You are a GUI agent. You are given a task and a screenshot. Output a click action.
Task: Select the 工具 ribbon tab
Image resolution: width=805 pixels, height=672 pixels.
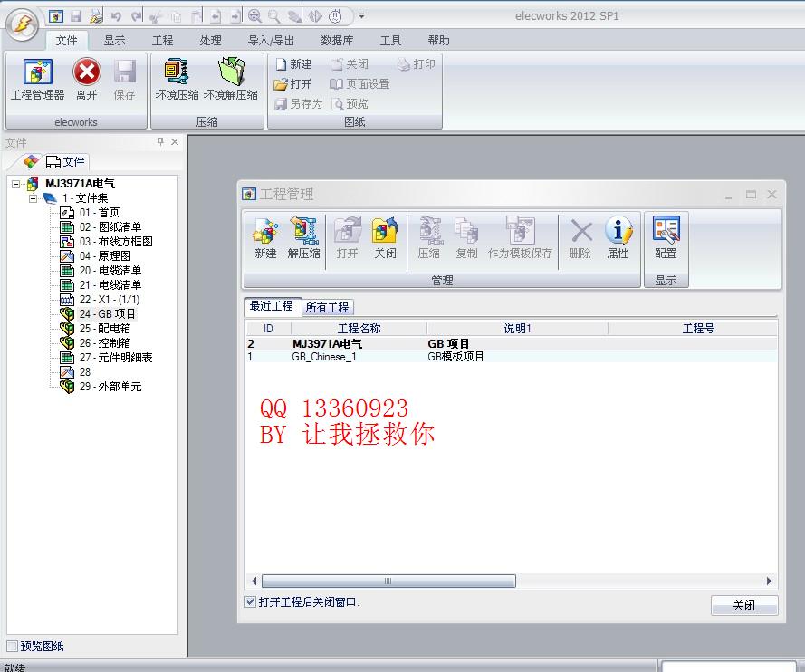[390, 41]
